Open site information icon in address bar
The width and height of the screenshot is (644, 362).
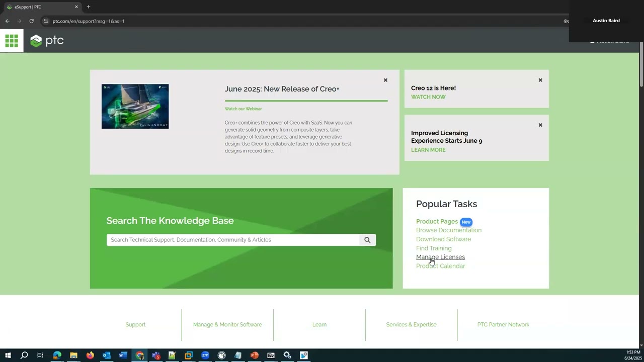click(x=45, y=21)
